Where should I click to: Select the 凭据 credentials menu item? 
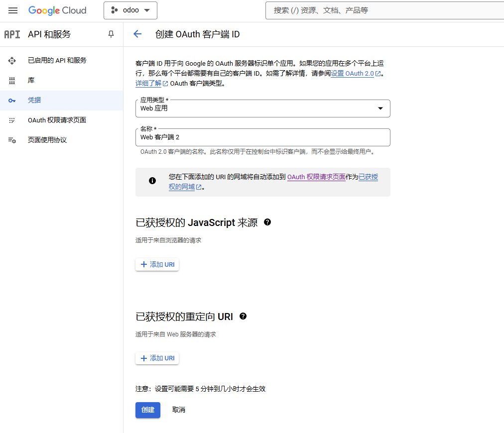coord(61,100)
